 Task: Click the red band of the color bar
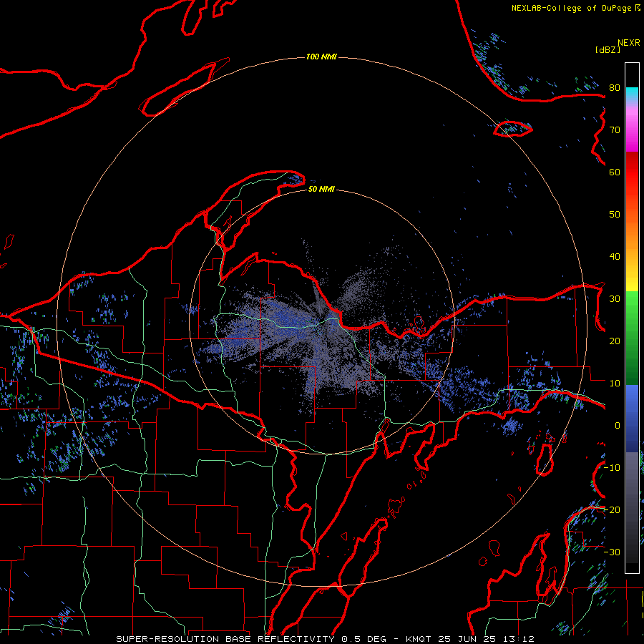[x=632, y=172]
